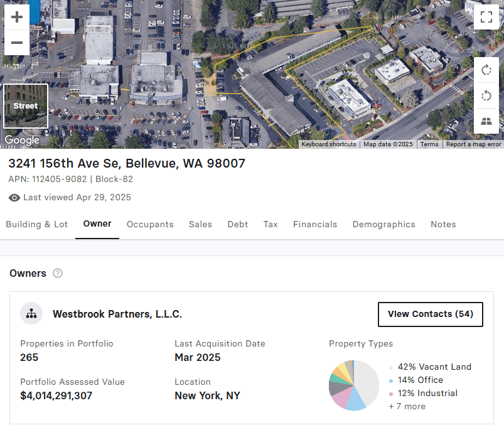This screenshot has height=435, width=504.
Task: Zoom in on the map
Action: (x=17, y=17)
